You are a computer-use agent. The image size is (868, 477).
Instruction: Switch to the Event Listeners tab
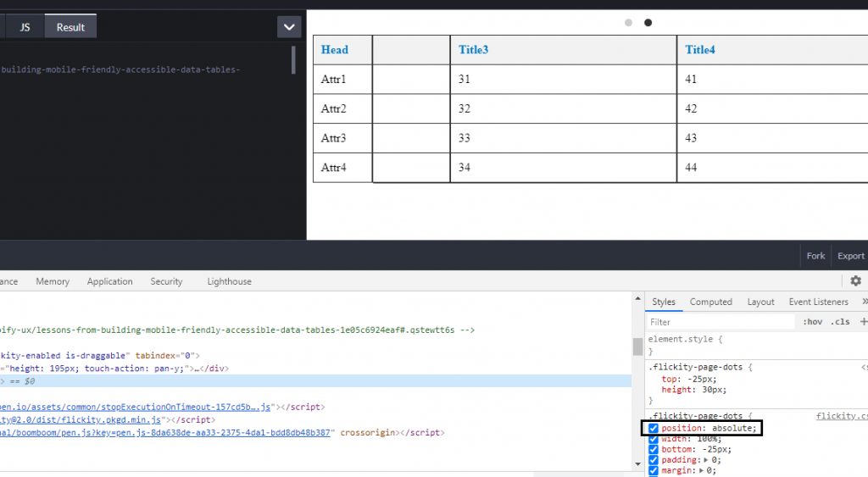tap(818, 302)
